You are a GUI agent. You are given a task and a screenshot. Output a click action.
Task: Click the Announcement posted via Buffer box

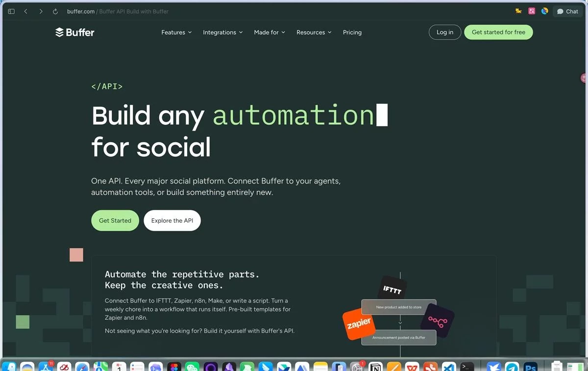click(398, 337)
